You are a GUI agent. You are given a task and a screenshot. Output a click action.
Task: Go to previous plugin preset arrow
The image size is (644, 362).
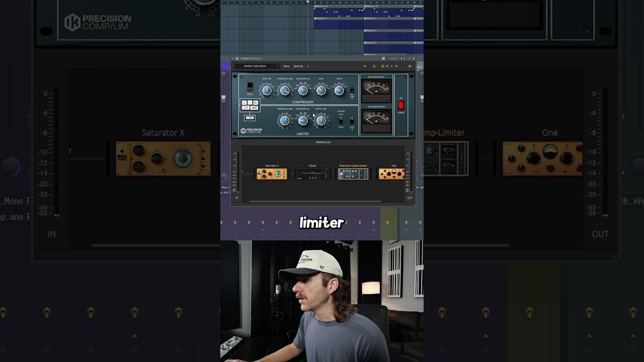click(401, 58)
